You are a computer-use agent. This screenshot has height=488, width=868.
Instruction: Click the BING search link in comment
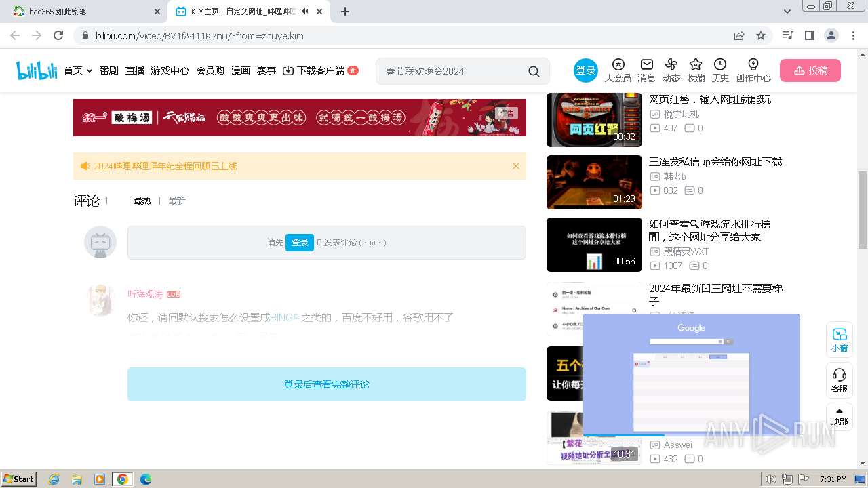[284, 317]
